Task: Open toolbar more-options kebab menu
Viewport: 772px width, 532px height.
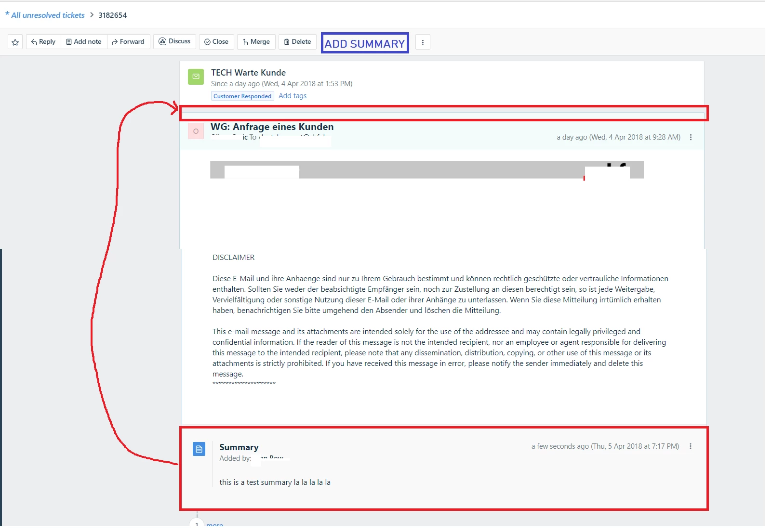Action: pyautogui.click(x=423, y=42)
